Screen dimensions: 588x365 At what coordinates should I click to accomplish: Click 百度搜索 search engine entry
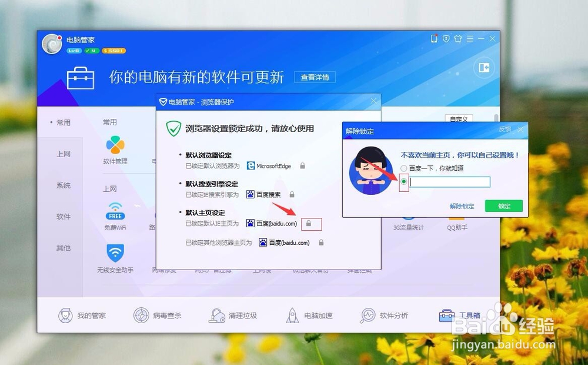263,194
